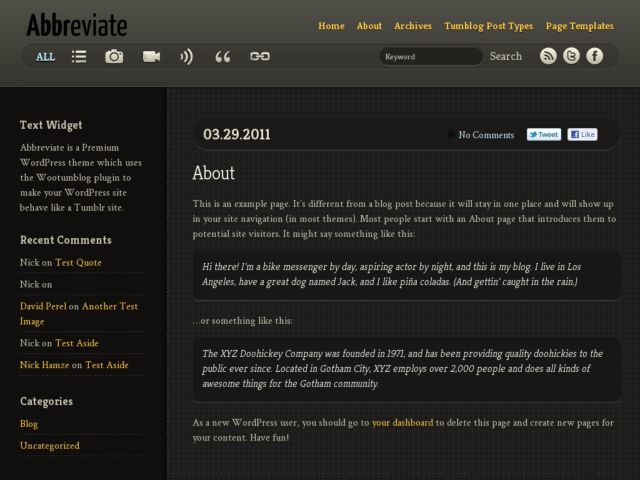Open Test Aside link in Nick's comment
The height and width of the screenshot is (480, 640).
(77, 343)
